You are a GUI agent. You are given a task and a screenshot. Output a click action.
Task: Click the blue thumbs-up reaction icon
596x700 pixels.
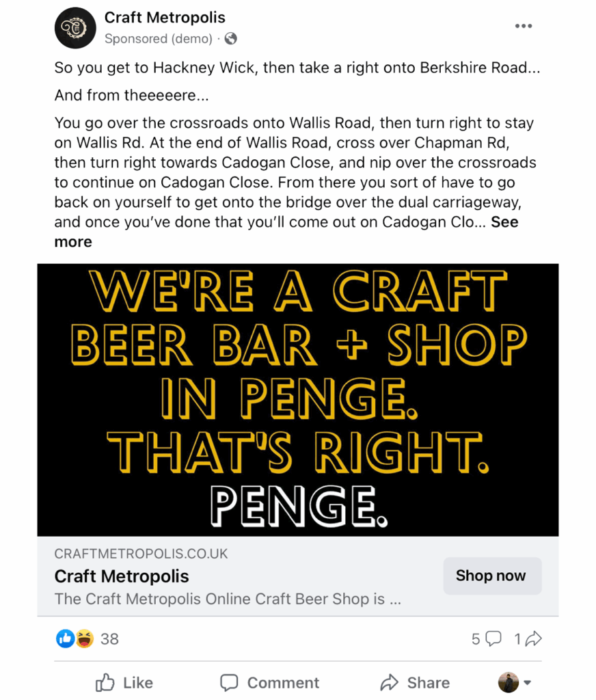tap(65, 638)
